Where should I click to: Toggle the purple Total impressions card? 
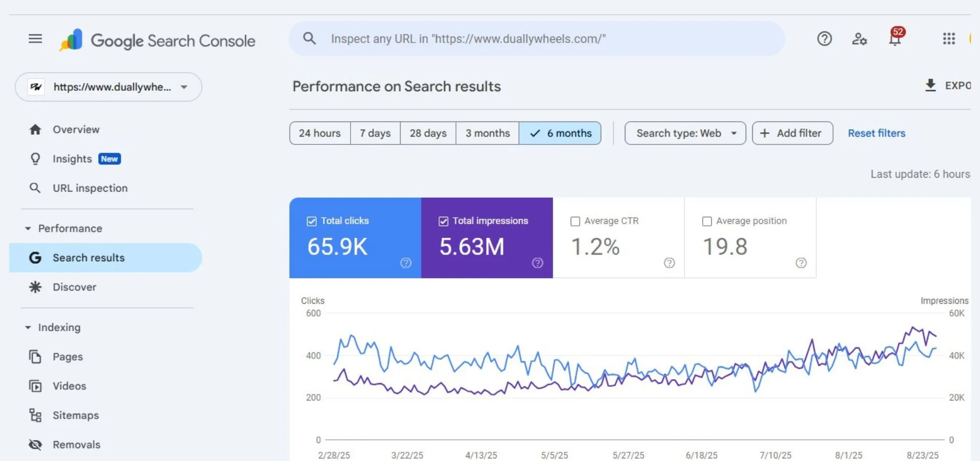487,238
